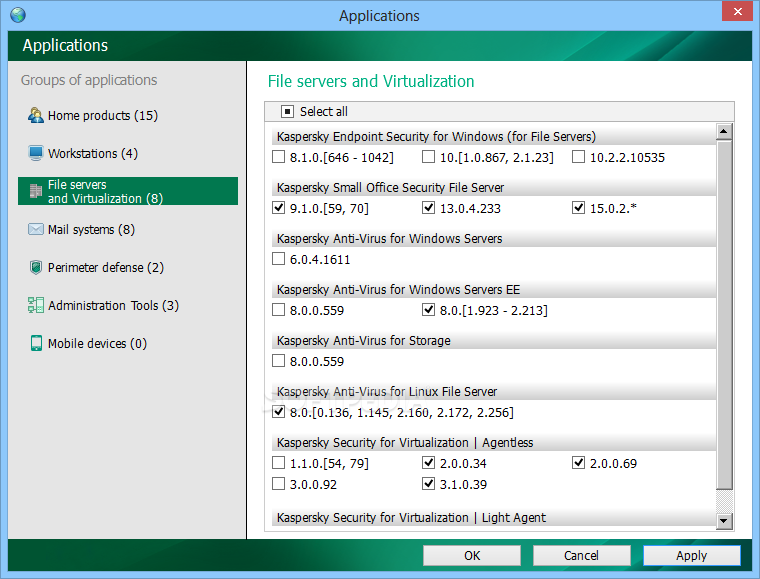Viewport: 760px width, 579px height.
Task: Click Kaspersky Anti-Virus for Windows Servers header
Action: (493, 238)
